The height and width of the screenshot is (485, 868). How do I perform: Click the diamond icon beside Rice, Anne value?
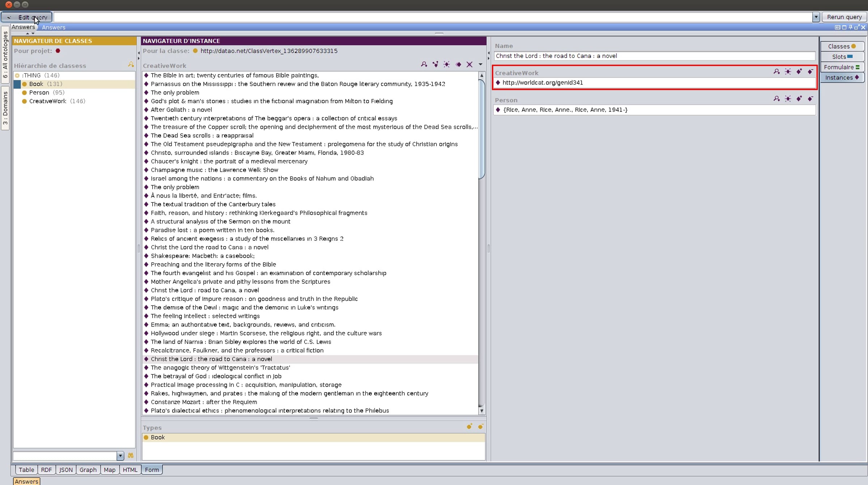498,110
